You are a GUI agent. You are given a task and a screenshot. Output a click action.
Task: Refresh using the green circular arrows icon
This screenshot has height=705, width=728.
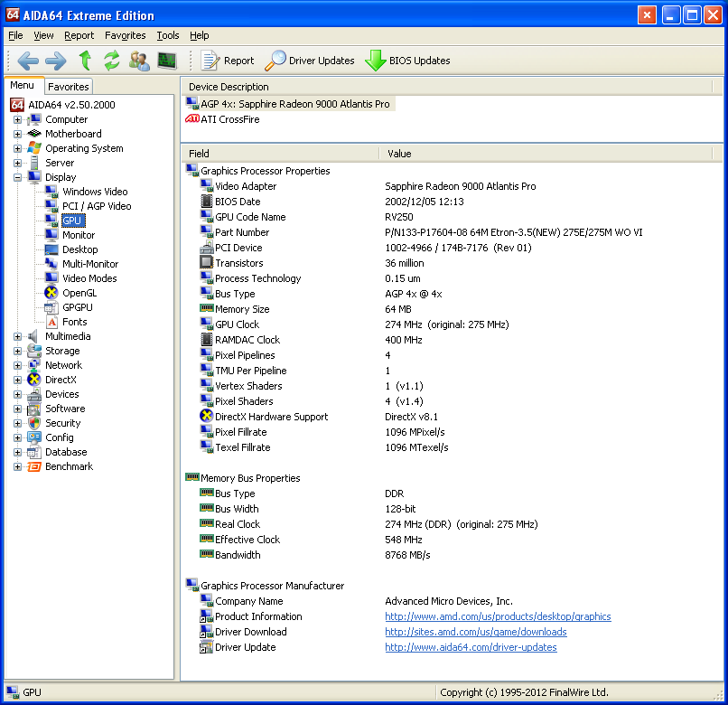pos(112,61)
